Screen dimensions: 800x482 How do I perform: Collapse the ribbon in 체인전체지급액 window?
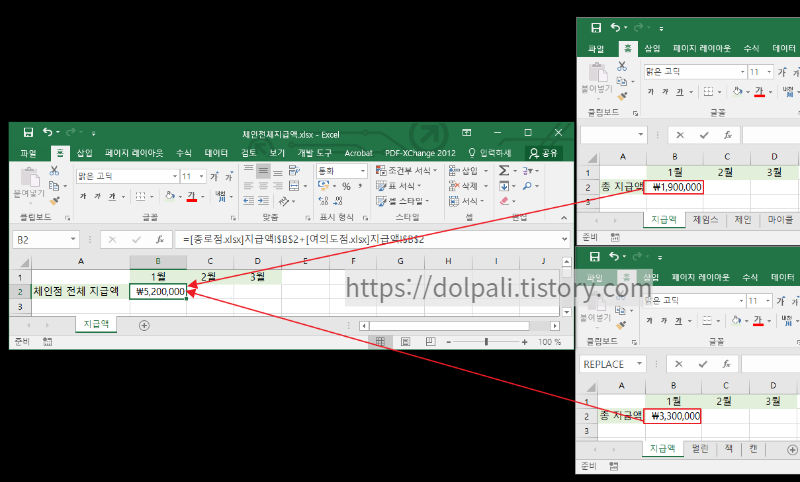564,218
